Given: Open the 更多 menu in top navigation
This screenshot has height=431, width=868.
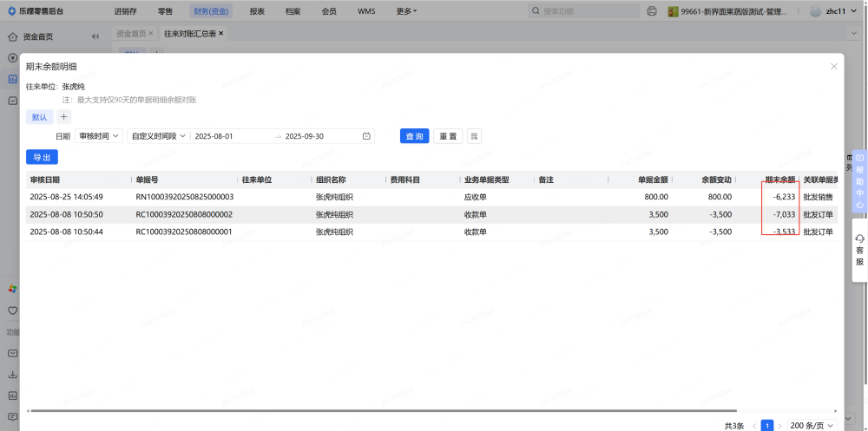Looking at the screenshot, I should point(406,11).
